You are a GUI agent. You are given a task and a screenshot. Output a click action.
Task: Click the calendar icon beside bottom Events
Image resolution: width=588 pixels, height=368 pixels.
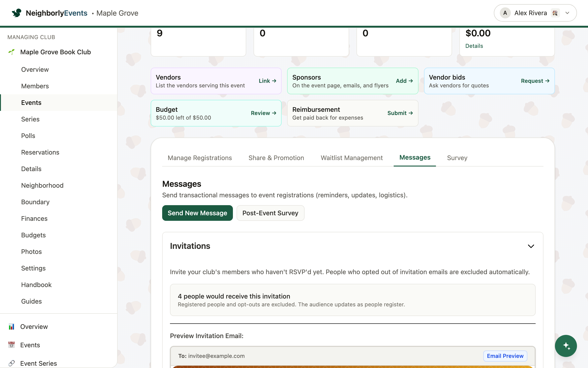point(11,345)
